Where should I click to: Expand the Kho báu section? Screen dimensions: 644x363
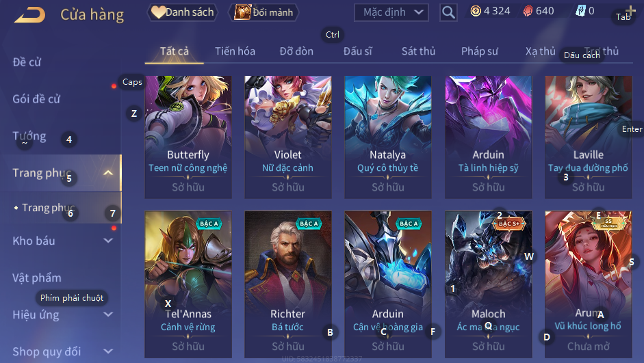coord(108,241)
